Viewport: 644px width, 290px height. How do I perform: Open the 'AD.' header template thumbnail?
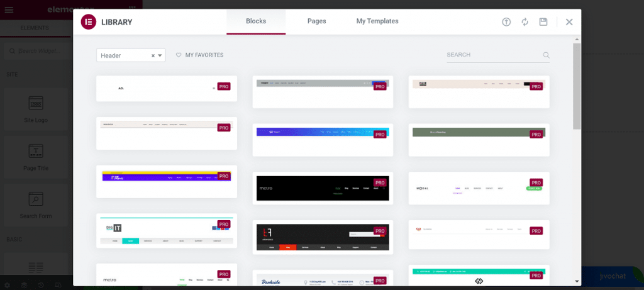pos(166,88)
